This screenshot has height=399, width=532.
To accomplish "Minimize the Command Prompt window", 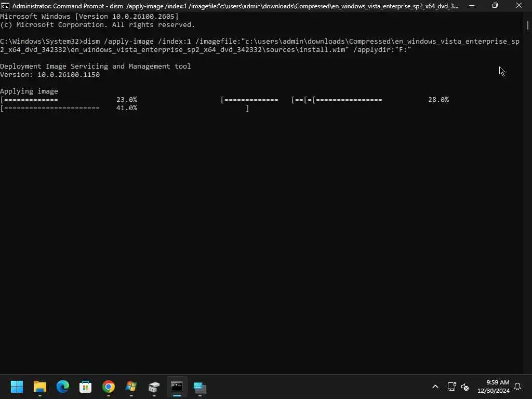I will [x=472, y=6].
